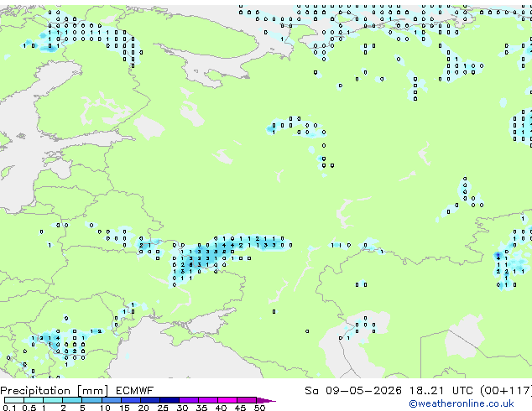Select the 35–40 mm legend swatch
Image resolution: width=532 pixels, height=411 pixels.
point(208,400)
